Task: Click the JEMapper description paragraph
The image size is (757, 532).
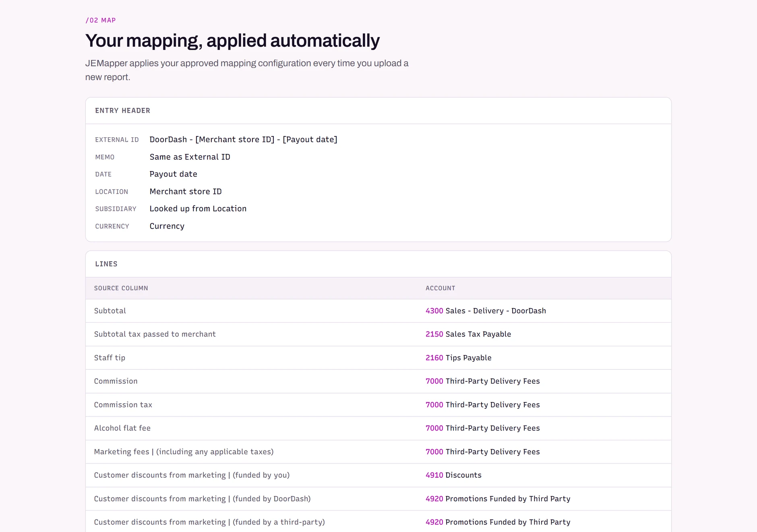Action: point(247,70)
